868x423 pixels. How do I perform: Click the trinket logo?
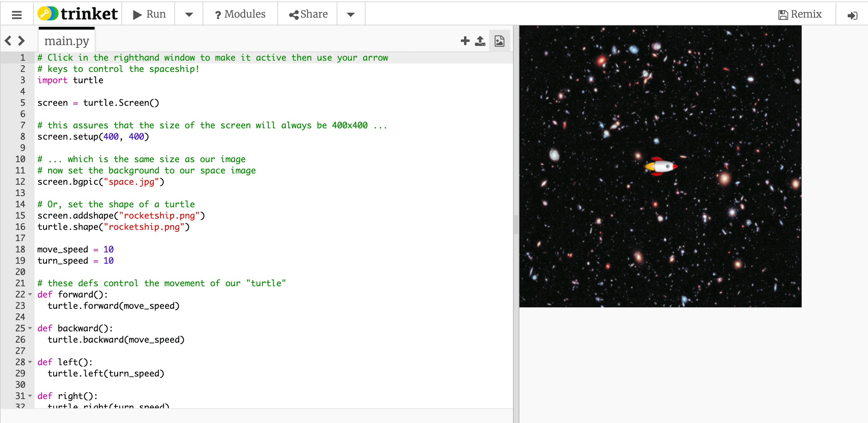pyautogui.click(x=78, y=14)
